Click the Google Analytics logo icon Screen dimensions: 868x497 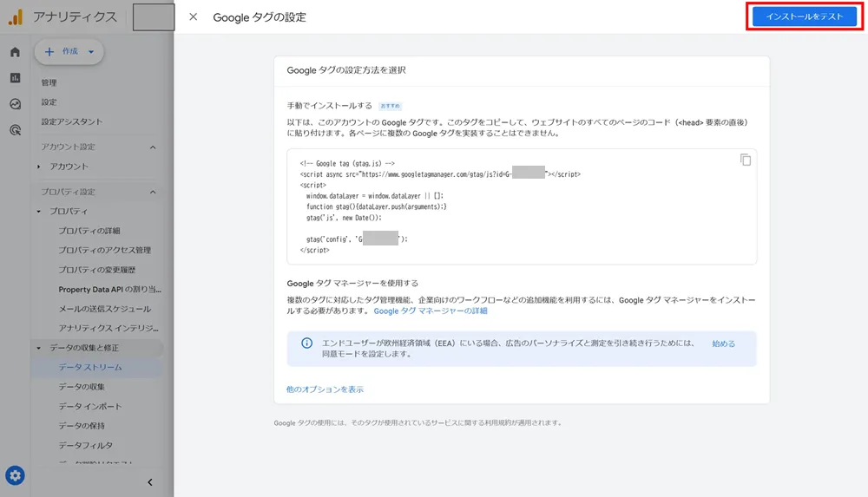pyautogui.click(x=16, y=17)
